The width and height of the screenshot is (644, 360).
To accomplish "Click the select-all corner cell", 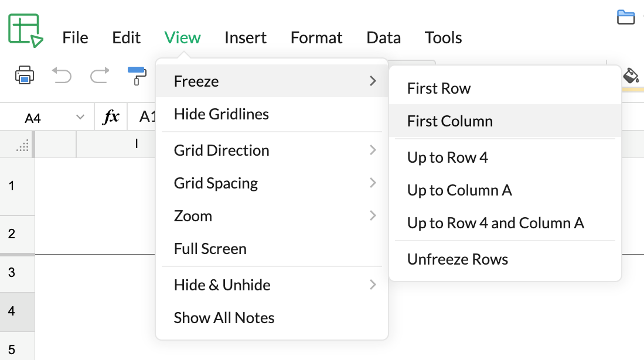I will coord(22,145).
